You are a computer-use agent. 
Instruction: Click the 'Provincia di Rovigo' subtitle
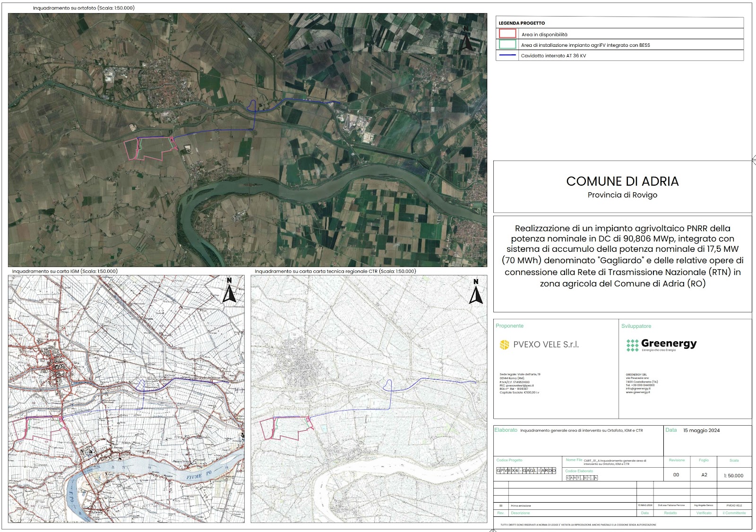pyautogui.click(x=622, y=195)
